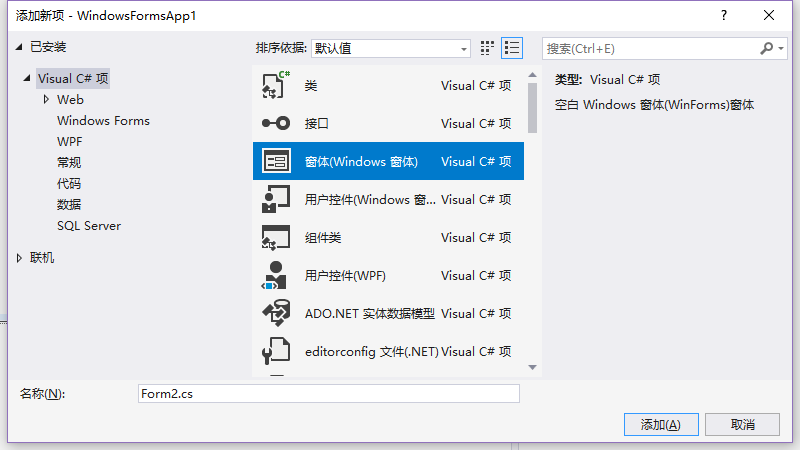The image size is (800, 450).
Task: Select the Windows Forms category
Action: tap(104, 121)
